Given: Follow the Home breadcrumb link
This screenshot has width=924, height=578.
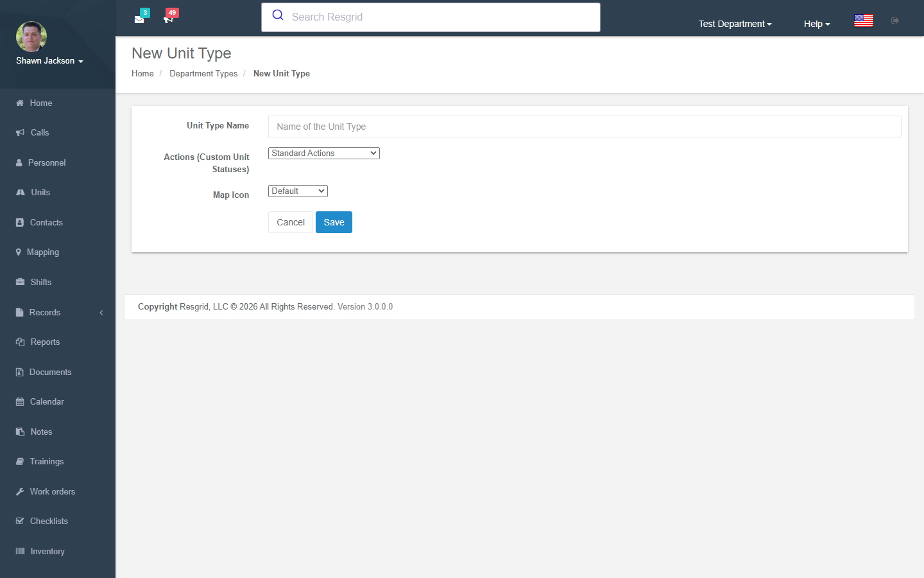Looking at the screenshot, I should coord(142,74).
